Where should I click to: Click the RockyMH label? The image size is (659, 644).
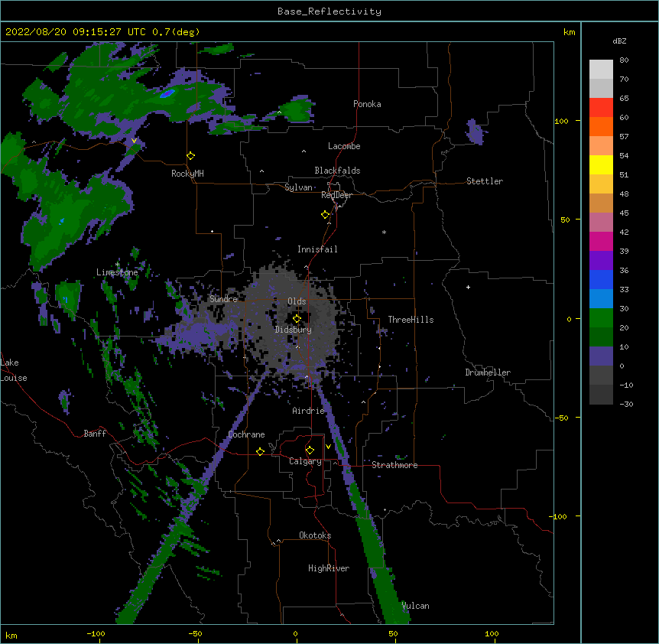pyautogui.click(x=187, y=173)
